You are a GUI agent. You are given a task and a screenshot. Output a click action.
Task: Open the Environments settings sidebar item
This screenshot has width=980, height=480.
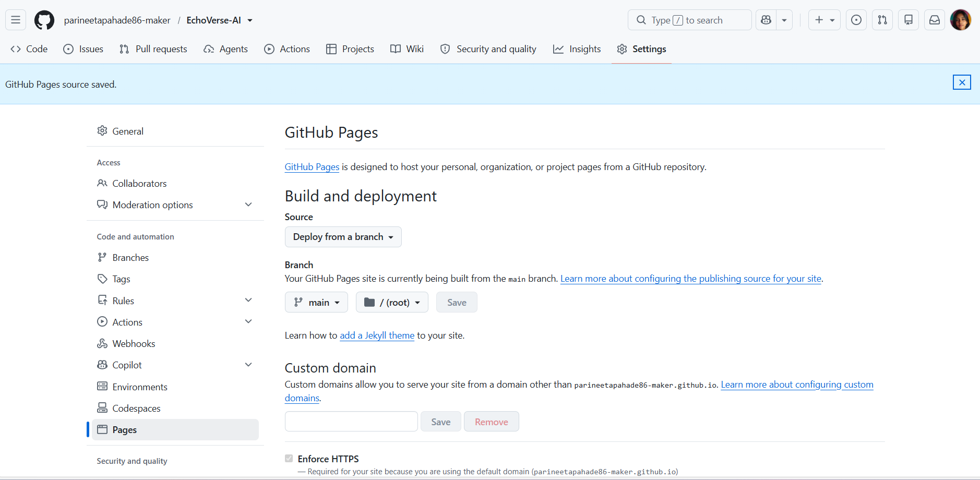coord(175,387)
